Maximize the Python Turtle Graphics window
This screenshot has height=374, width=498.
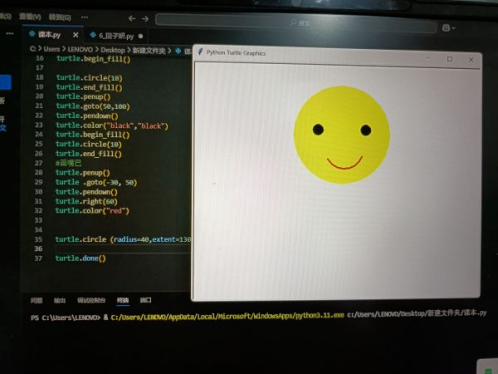pos(450,59)
